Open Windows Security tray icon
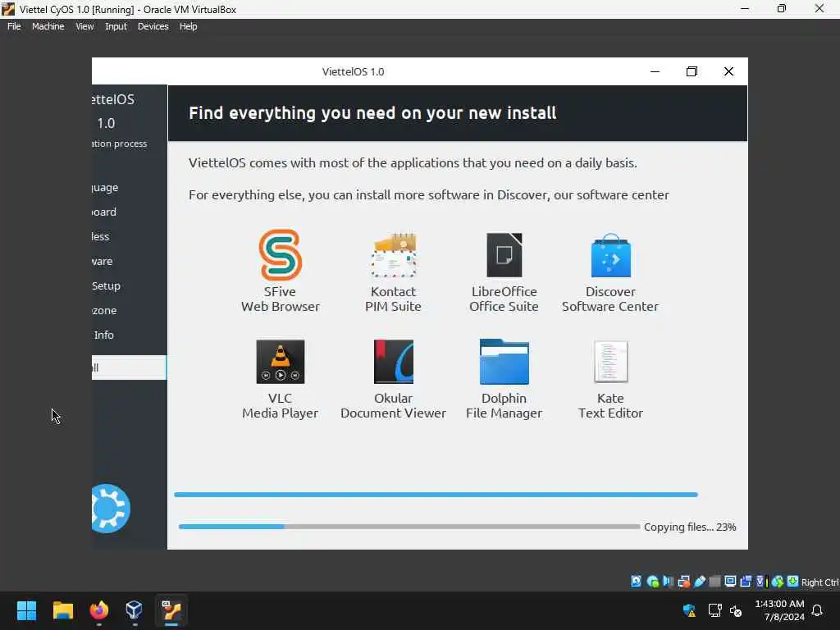Screen dimensions: 840x630 coord(689,610)
